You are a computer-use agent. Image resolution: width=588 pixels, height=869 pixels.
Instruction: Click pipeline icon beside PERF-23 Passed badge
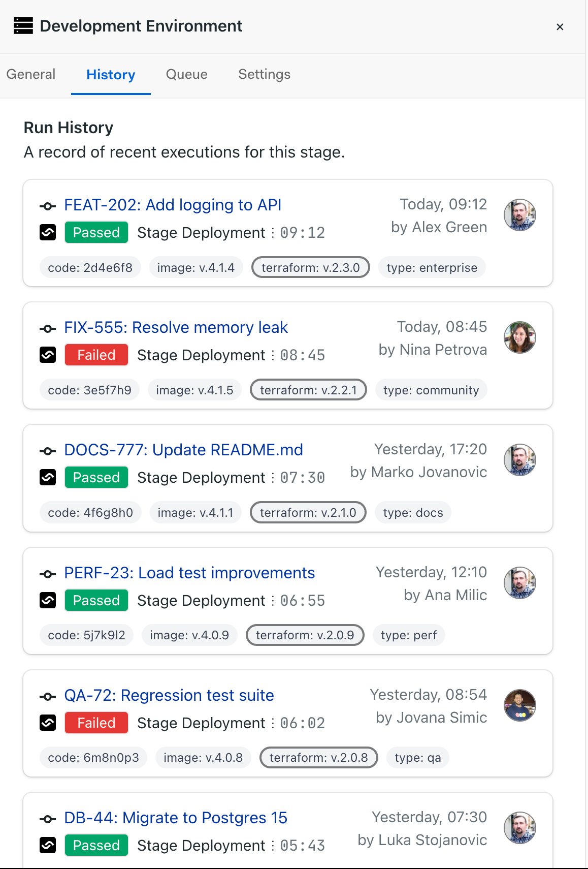[x=48, y=600]
